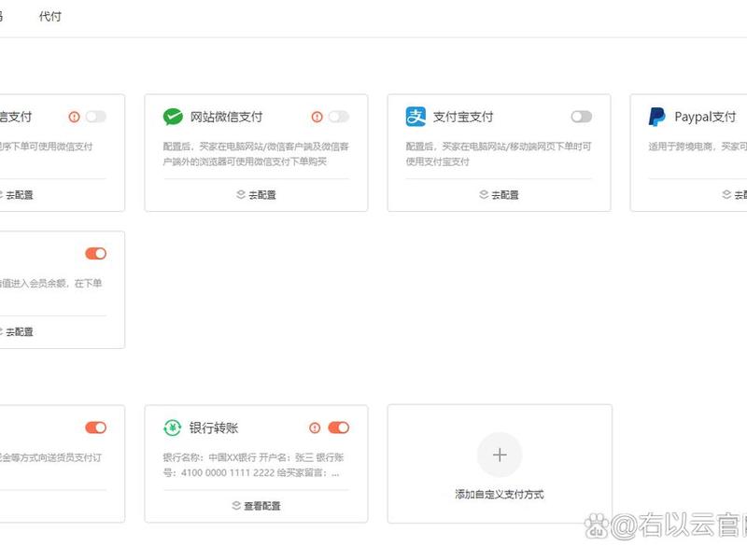Click warning icon on partially visible 信支付 card
Image resolution: width=747 pixels, height=560 pixels.
pyautogui.click(x=75, y=117)
